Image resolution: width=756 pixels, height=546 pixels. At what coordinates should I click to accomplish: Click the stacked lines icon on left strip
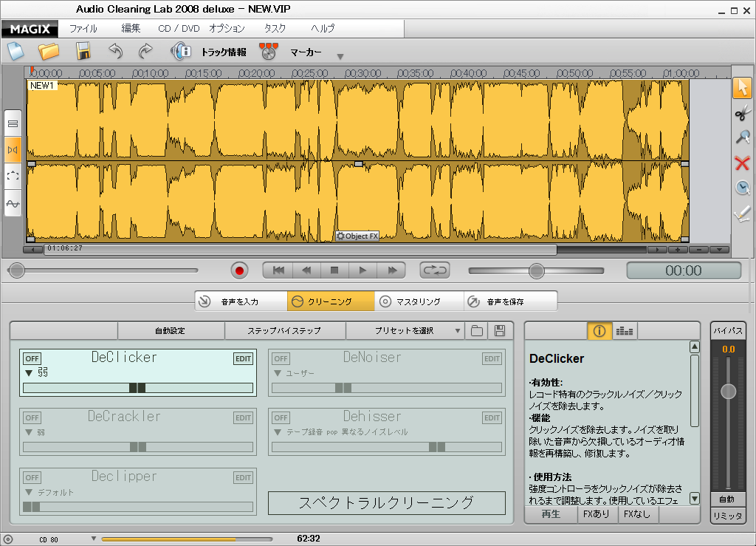click(13, 124)
